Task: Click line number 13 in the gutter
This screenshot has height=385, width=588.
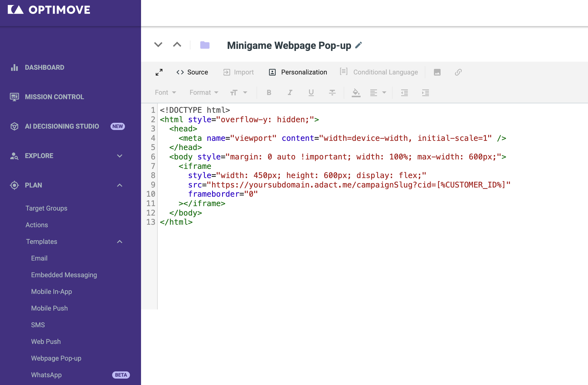Action: pyautogui.click(x=151, y=222)
